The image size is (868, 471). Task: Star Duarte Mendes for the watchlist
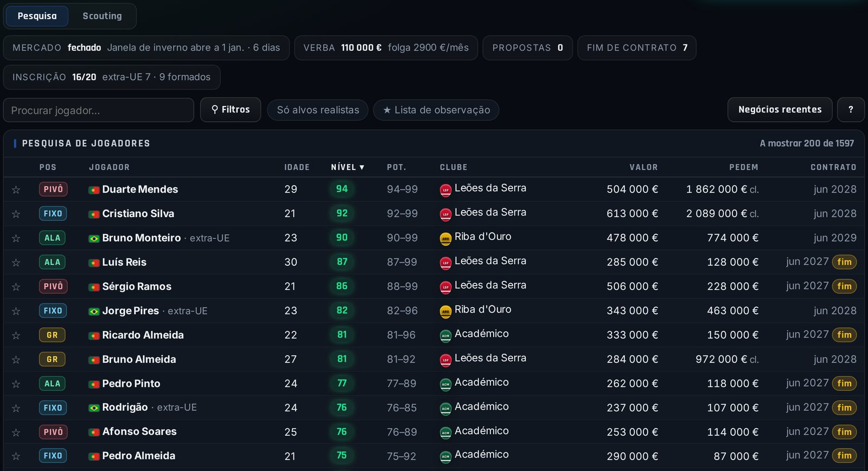click(x=16, y=189)
